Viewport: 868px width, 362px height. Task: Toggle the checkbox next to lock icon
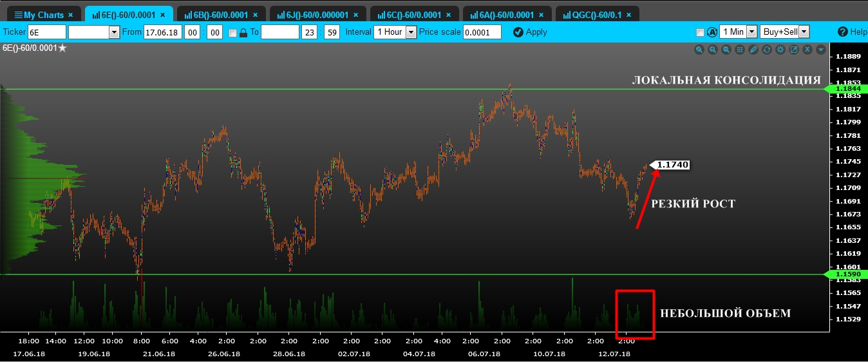232,32
